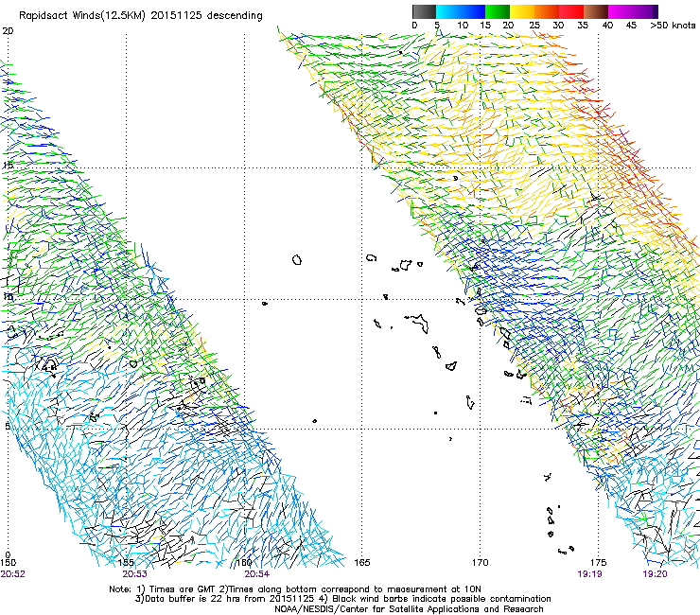The image size is (700, 615).
Task: Click the orange 25-30 knots legend swatch
Action: coord(547,11)
